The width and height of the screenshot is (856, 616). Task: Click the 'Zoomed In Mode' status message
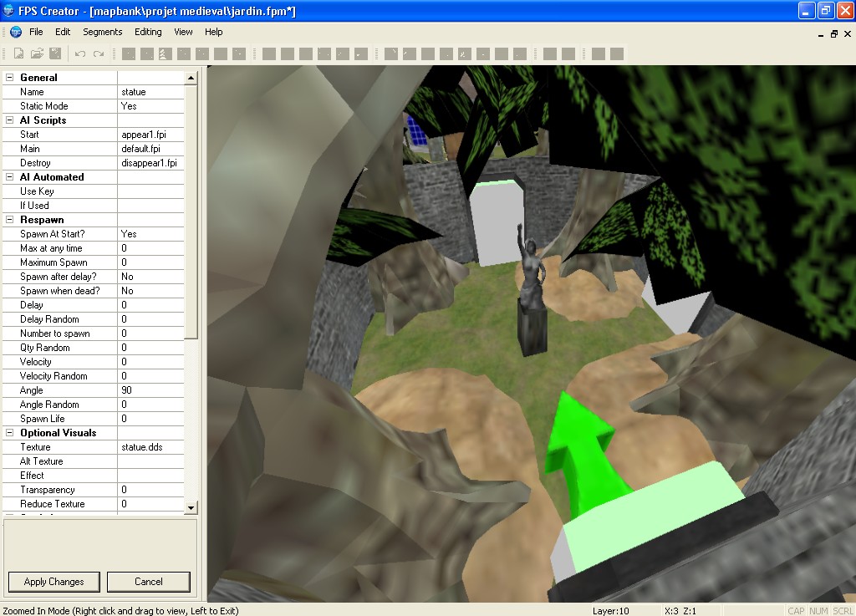120,610
